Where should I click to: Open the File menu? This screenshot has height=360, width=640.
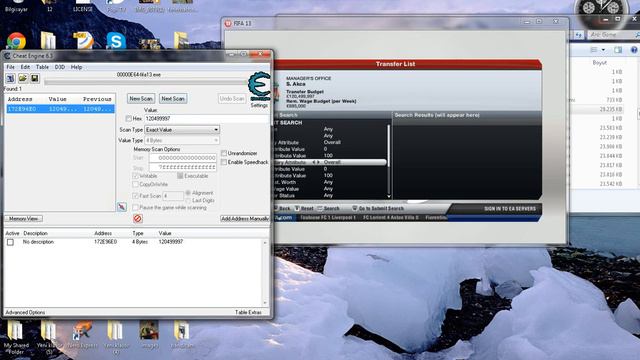tap(10, 67)
